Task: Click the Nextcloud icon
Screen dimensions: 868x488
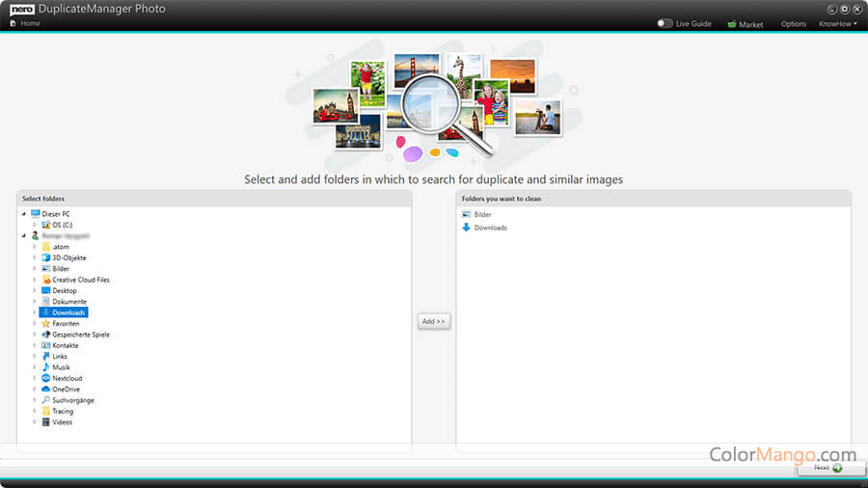Action: [x=46, y=378]
